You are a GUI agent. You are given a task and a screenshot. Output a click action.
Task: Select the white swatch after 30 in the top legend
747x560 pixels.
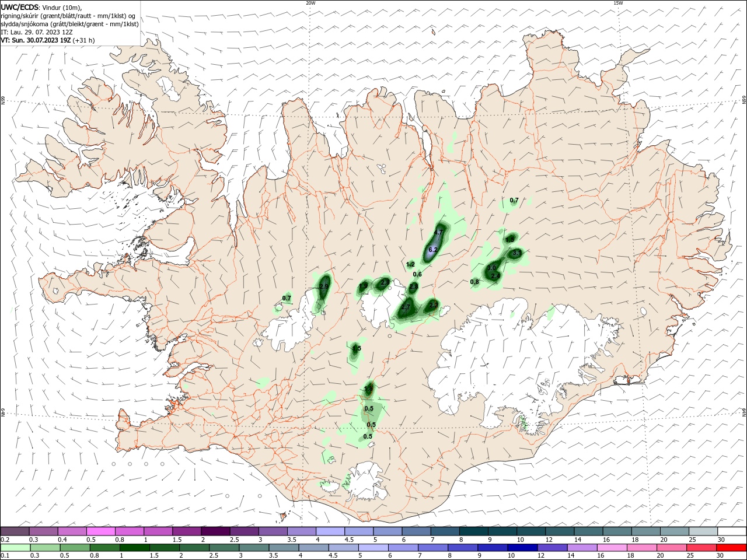click(x=732, y=531)
